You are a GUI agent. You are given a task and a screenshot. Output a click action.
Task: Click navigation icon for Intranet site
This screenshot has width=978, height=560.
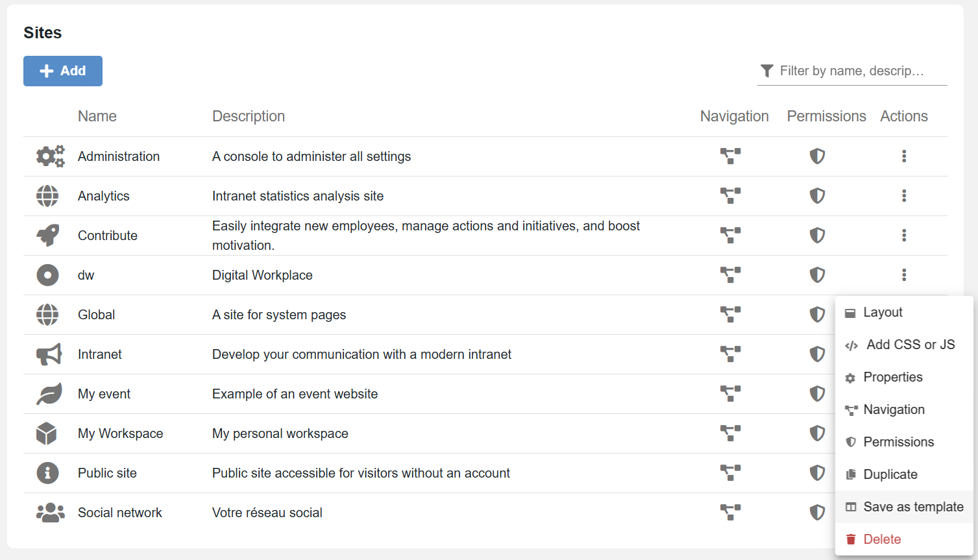(x=730, y=354)
